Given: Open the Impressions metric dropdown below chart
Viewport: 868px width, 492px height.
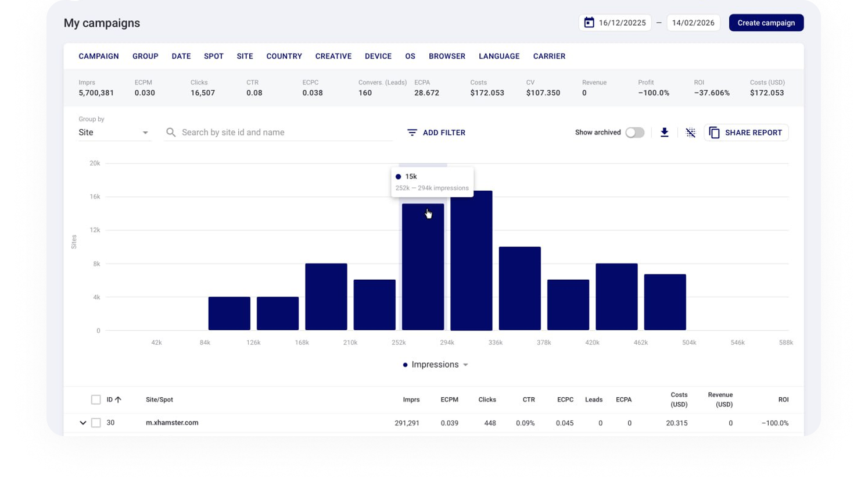Looking at the screenshot, I should [465, 365].
